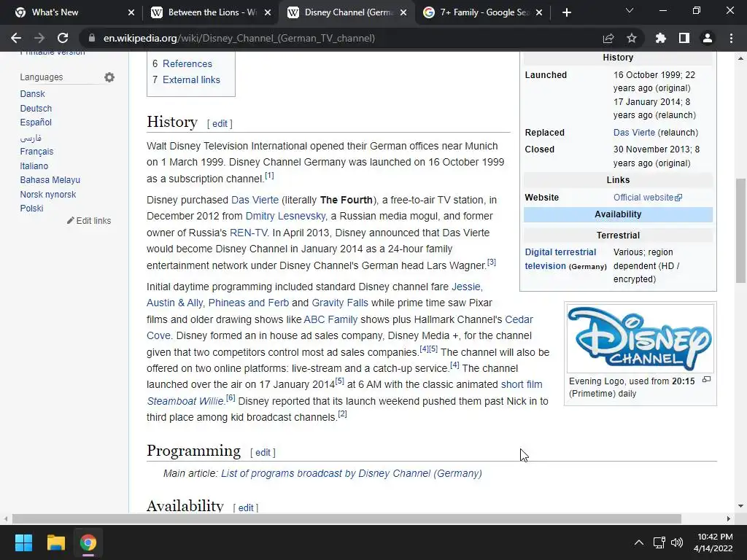
Task: Jump to External links in contents
Action: [x=192, y=79]
